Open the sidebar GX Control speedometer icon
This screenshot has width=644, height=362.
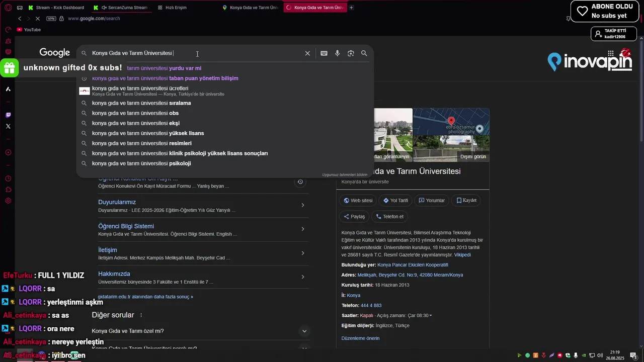pos(8,31)
